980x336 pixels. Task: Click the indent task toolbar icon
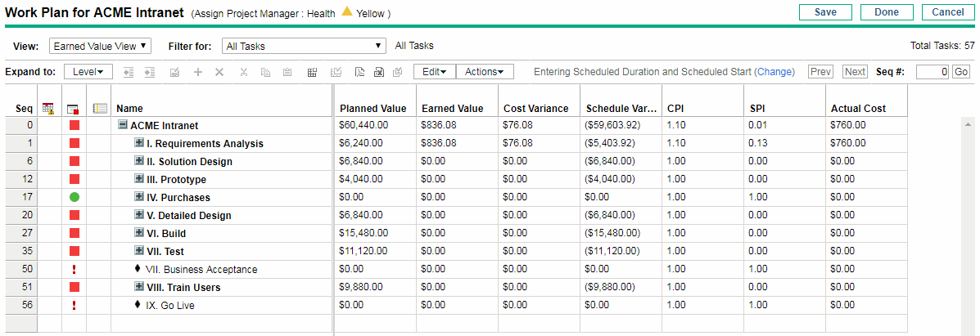(150, 72)
